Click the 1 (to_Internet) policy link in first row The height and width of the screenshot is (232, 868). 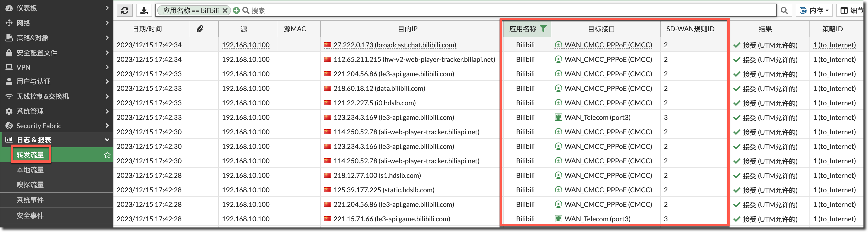pyautogui.click(x=834, y=45)
